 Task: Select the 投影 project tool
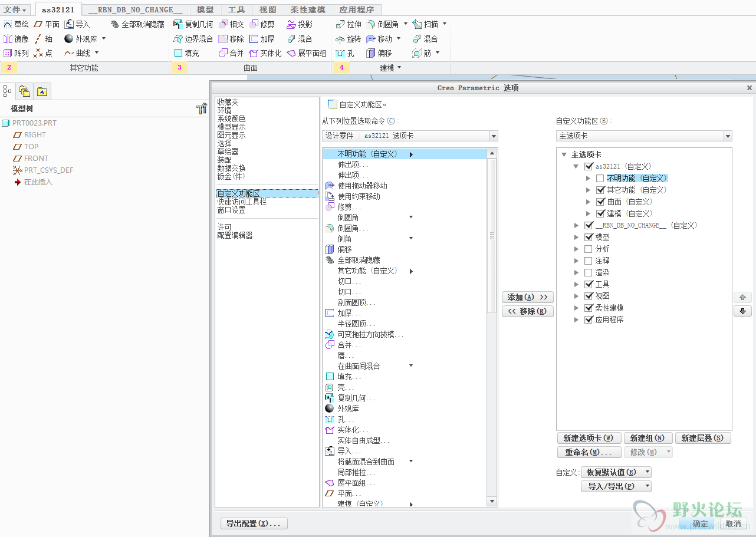pyautogui.click(x=300, y=24)
